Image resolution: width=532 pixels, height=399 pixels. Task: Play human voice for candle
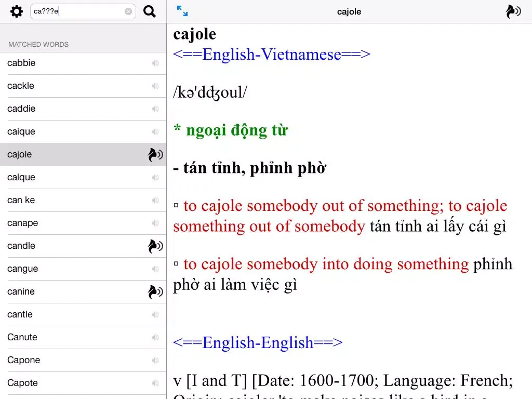click(x=155, y=246)
